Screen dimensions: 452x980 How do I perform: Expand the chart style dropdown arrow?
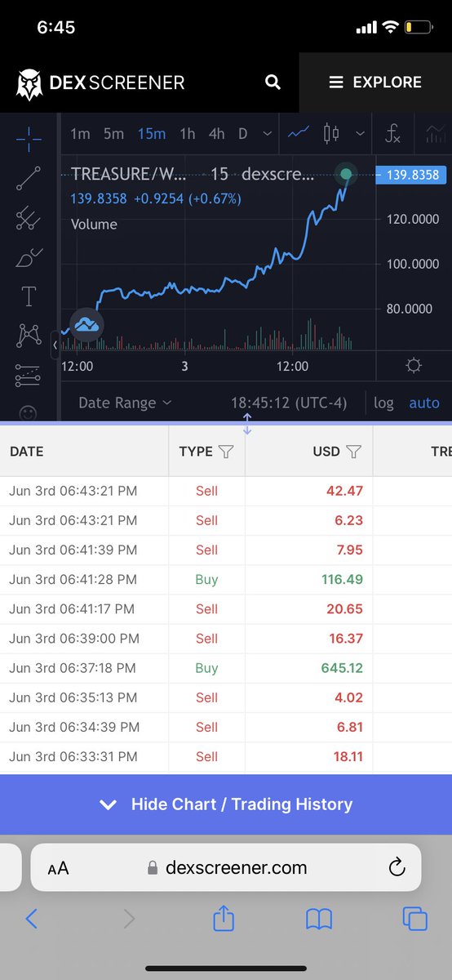click(360, 134)
